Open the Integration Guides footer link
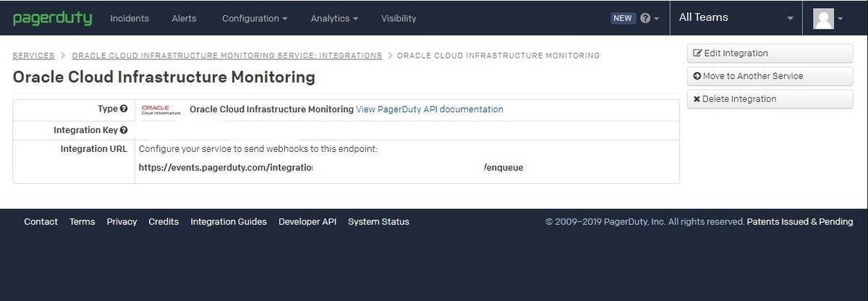Viewport: 868px width, 301px height. [x=229, y=221]
